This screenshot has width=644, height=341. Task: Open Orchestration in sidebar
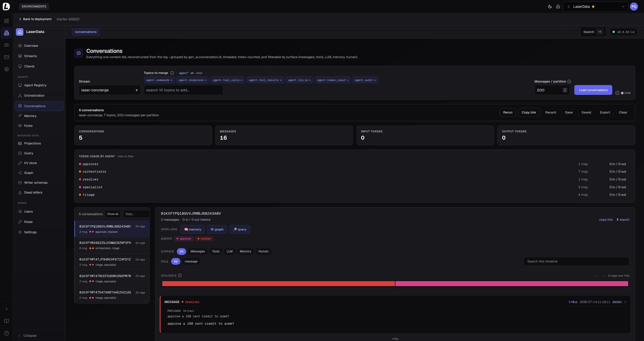coord(39,96)
